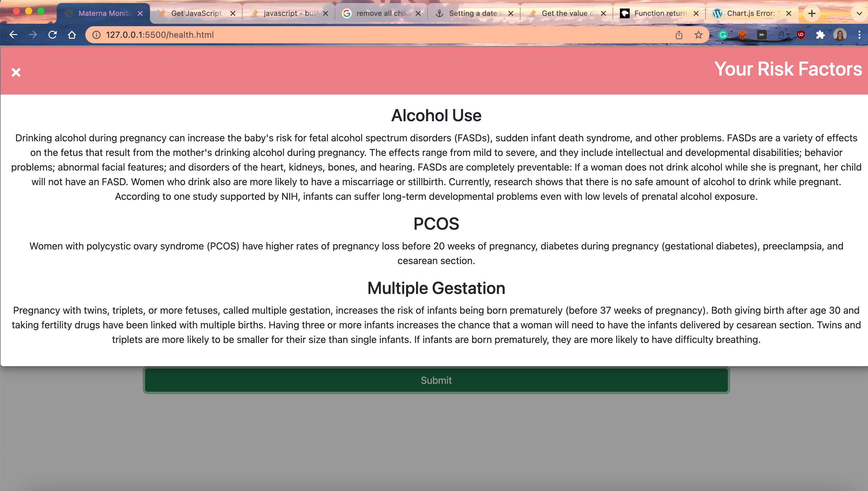Expand the tab search chevron
The height and width of the screenshot is (491, 868).
[x=859, y=13]
